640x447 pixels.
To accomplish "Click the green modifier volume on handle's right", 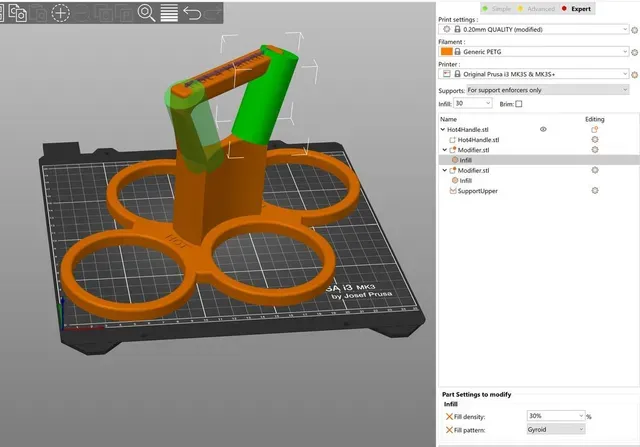I will coord(268,98).
